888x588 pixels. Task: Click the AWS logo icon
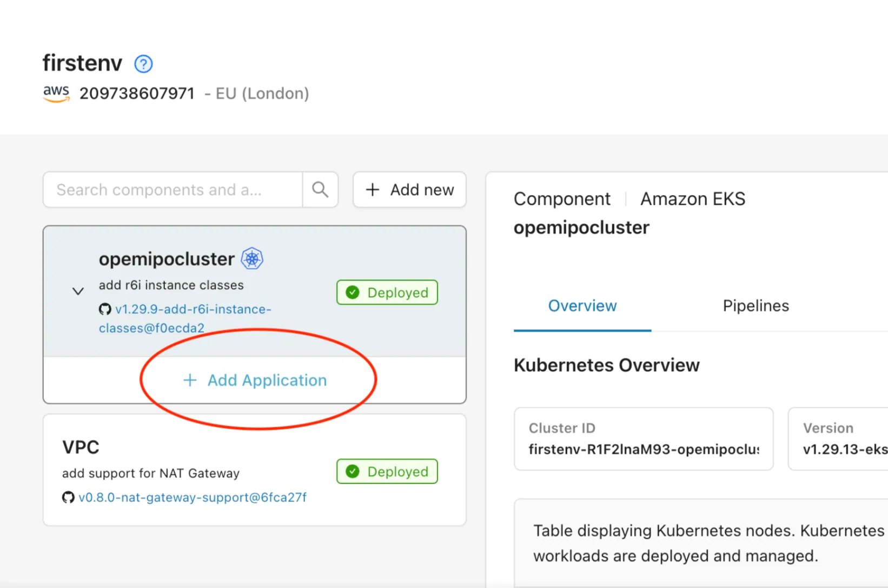(x=56, y=93)
